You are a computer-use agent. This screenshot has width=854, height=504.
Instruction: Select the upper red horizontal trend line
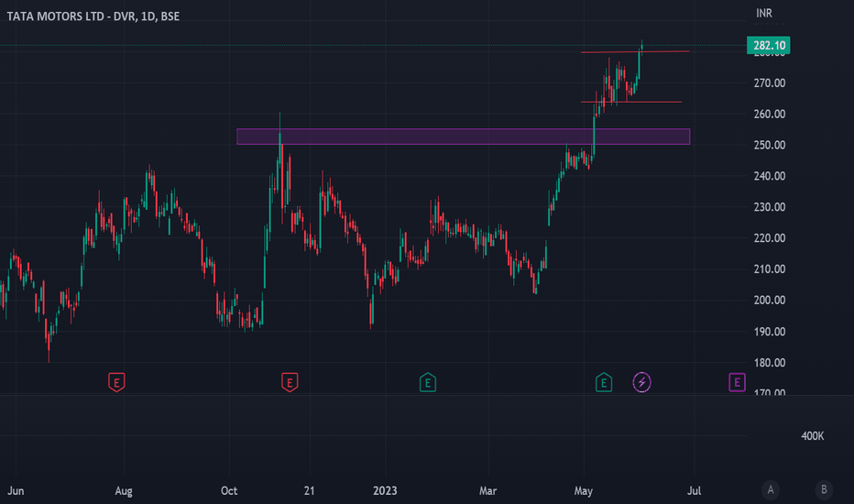point(635,51)
